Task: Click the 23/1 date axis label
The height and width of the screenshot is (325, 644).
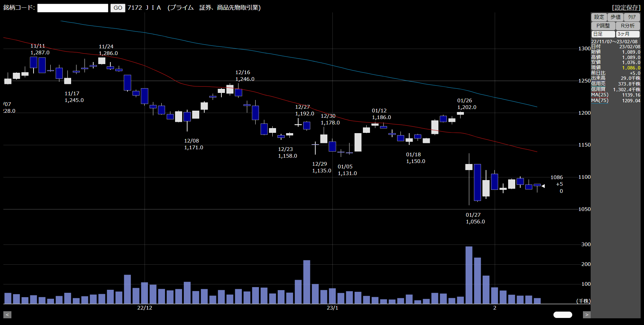Action: (332, 308)
